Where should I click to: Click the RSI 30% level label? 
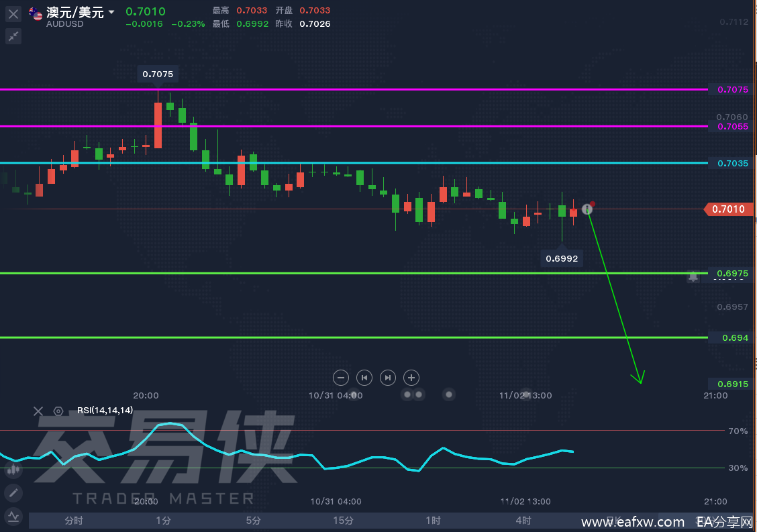click(x=738, y=468)
